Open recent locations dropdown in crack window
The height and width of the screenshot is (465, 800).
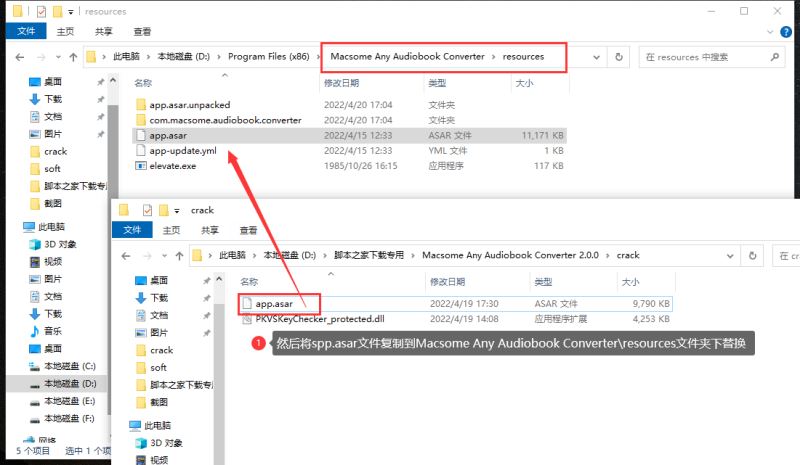click(164, 256)
